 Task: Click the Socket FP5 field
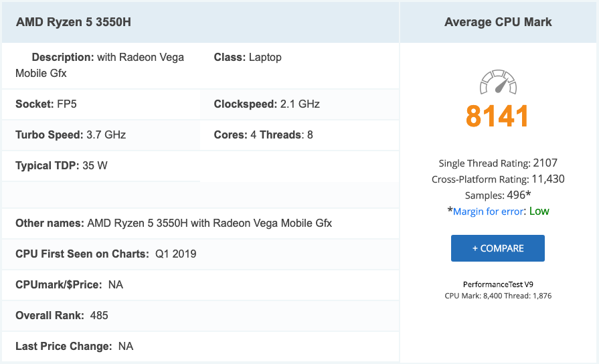click(51, 104)
